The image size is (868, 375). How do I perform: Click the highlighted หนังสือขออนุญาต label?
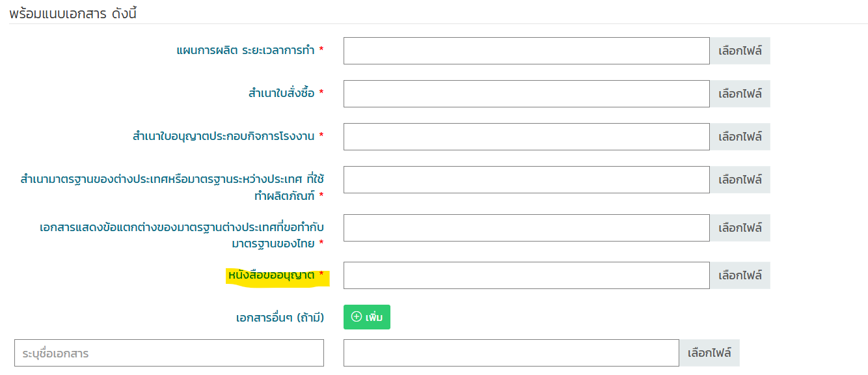click(271, 276)
